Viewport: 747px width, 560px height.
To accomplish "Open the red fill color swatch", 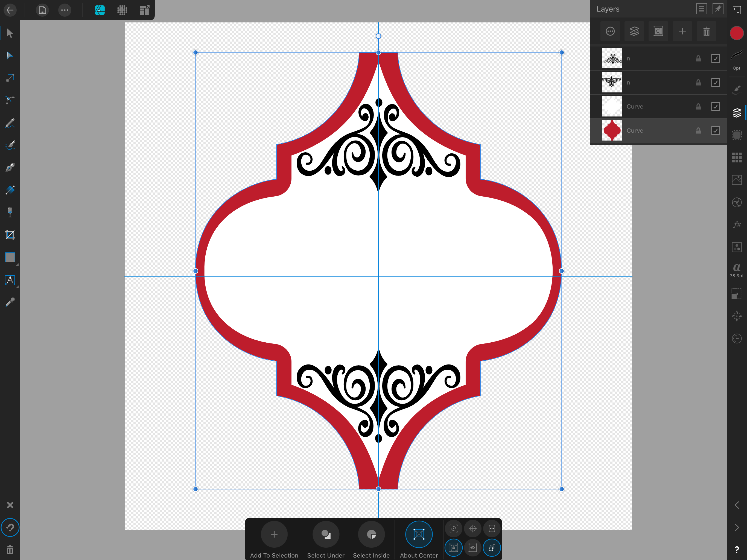I will 737,33.
